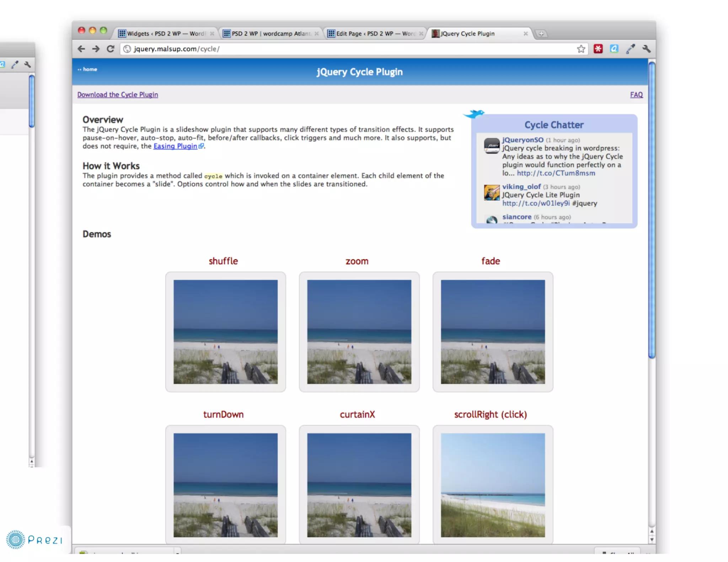Click the turnDown demo heading
Image resolution: width=728 pixels, height=562 pixels.
(223, 415)
